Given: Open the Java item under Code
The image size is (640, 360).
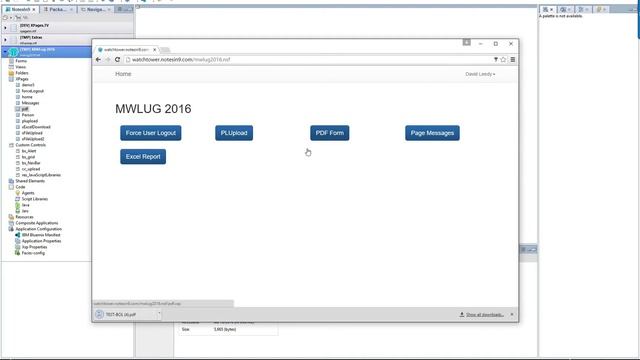Looking at the screenshot, I should [x=25, y=205].
